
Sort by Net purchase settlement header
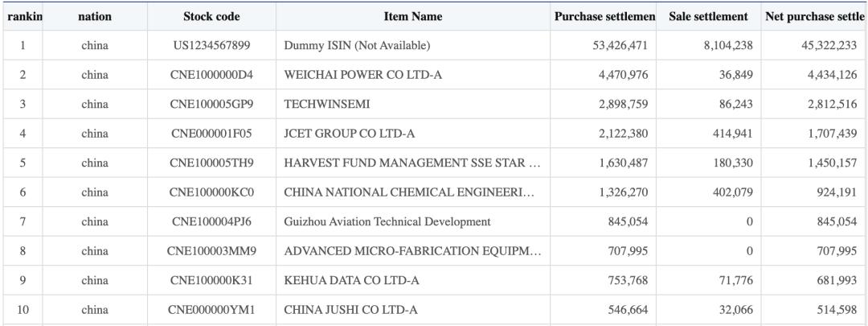[814, 17]
